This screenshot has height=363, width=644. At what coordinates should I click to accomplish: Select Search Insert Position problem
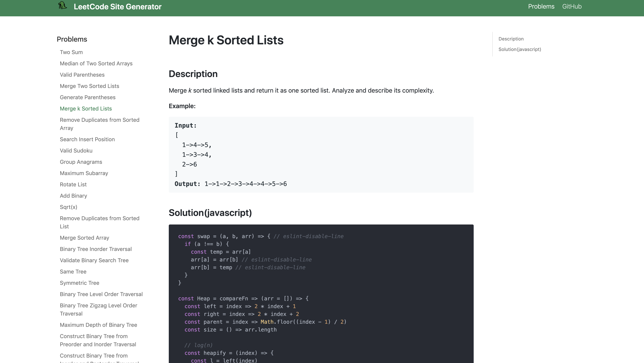click(87, 139)
